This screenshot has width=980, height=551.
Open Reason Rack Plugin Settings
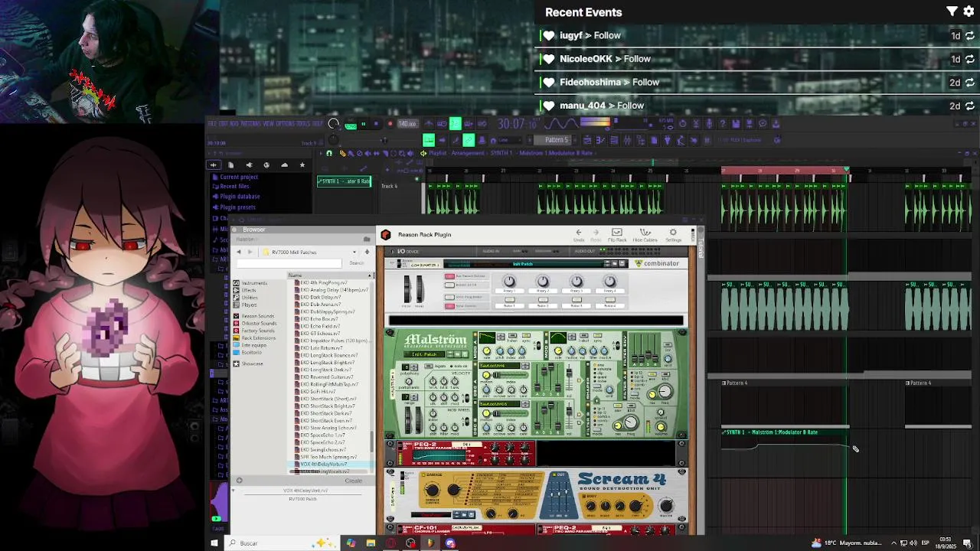[x=673, y=234]
